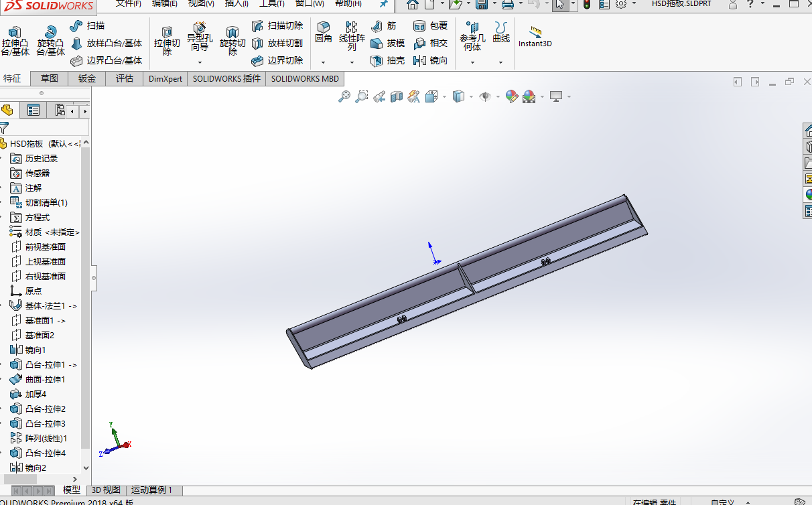Open View Settings dropdown arrow
Viewport: 812px width, 505px height.
pyautogui.click(x=569, y=97)
